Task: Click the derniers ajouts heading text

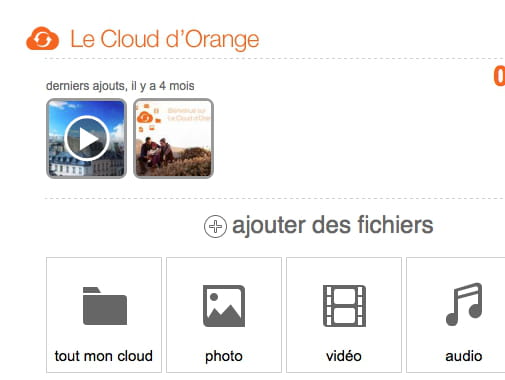Action: point(120,86)
